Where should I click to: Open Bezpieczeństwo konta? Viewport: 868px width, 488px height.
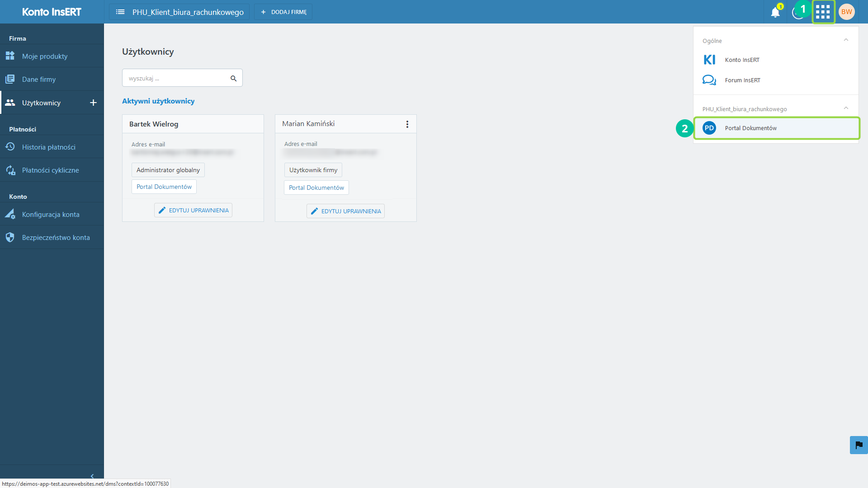coord(52,237)
